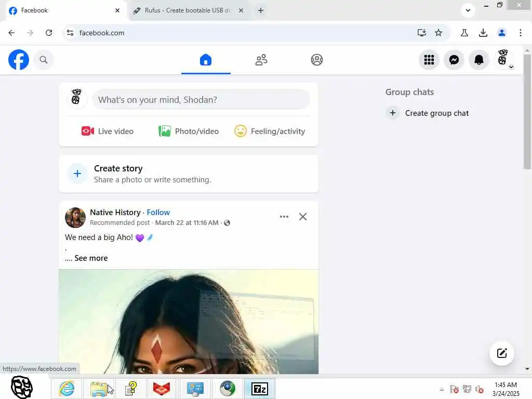Click the Create story plus icon
Viewport: 532px width, 399px height.
click(77, 174)
